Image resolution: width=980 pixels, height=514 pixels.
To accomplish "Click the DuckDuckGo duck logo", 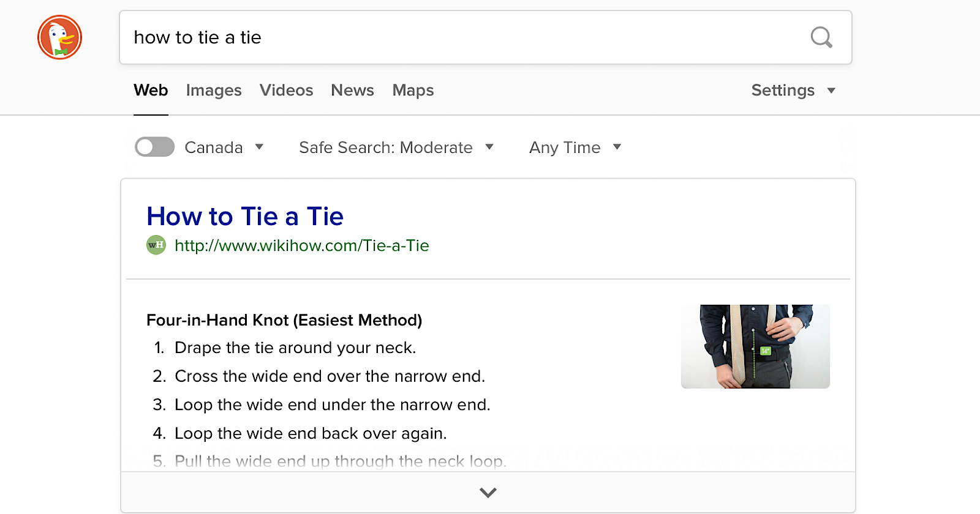I will [59, 37].
